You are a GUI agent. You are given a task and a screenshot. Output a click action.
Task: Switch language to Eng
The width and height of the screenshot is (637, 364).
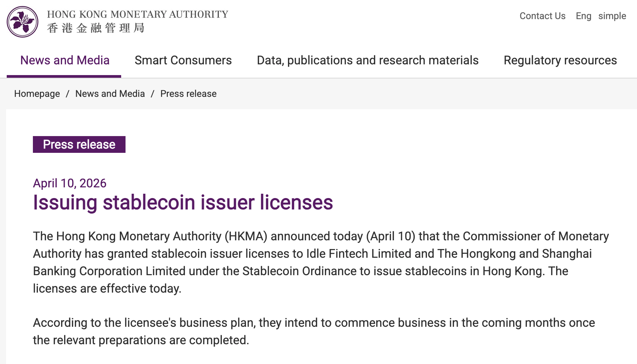click(x=584, y=16)
